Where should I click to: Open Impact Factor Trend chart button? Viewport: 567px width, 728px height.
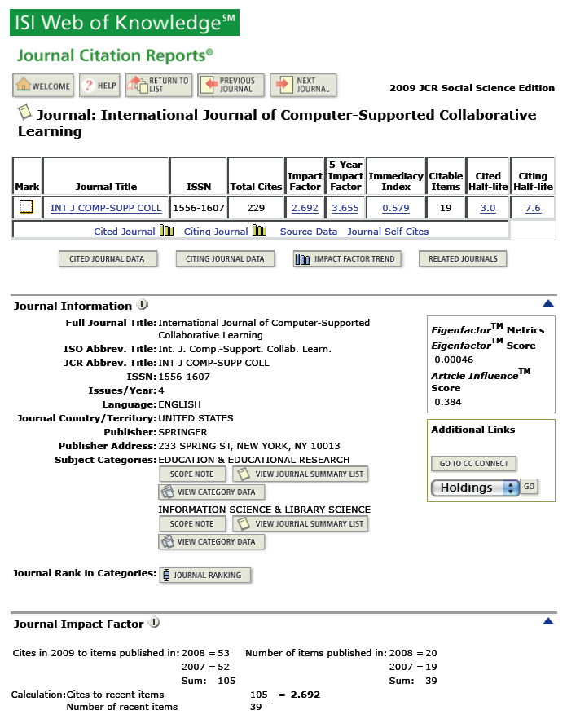[x=348, y=259]
